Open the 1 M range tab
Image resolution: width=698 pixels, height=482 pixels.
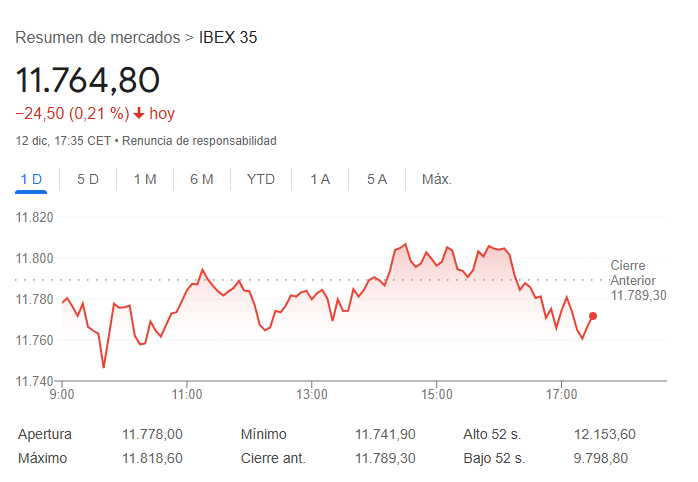pos(145,179)
